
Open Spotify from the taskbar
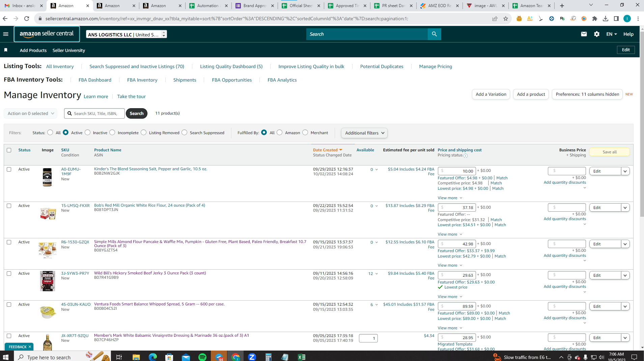[x=202, y=357]
